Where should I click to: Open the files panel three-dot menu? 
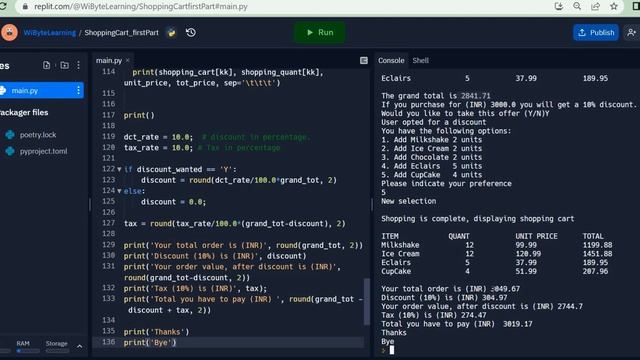78,65
